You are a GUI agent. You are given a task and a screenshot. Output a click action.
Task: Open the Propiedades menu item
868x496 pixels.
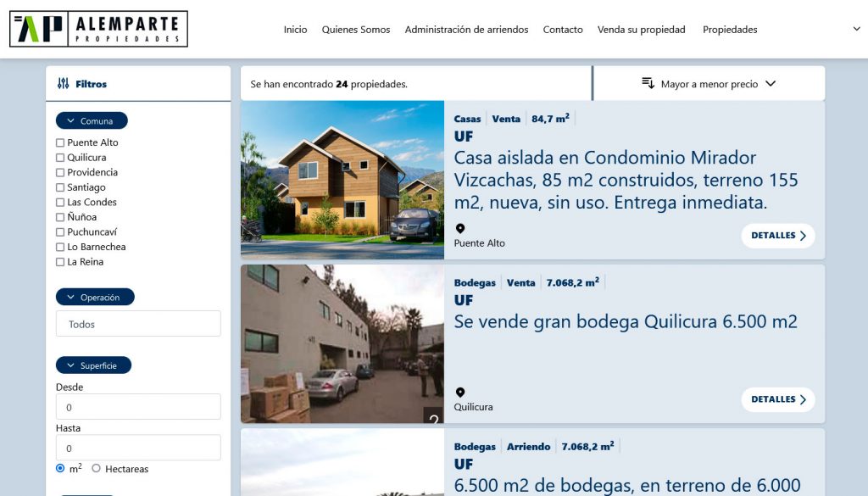tap(730, 30)
